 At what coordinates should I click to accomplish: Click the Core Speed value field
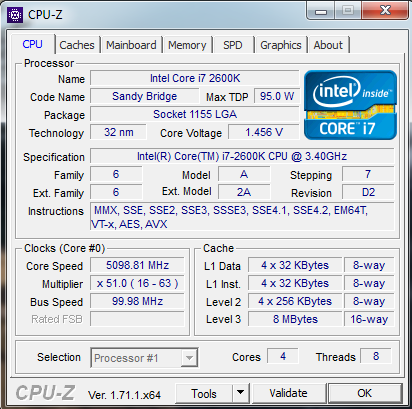click(x=137, y=265)
